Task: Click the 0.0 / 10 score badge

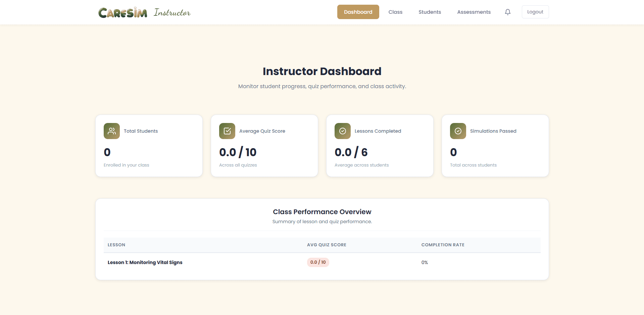Action: 318,262
